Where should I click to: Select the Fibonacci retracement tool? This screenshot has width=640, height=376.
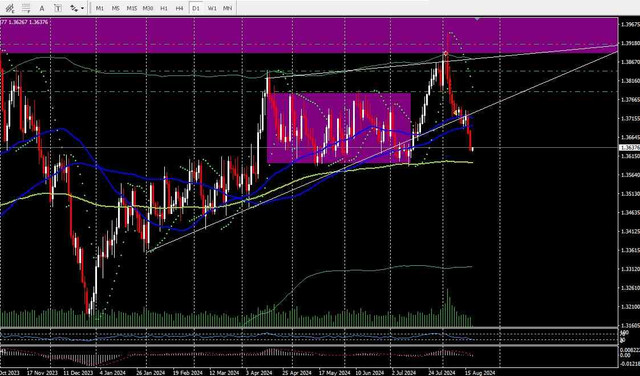click(26, 8)
